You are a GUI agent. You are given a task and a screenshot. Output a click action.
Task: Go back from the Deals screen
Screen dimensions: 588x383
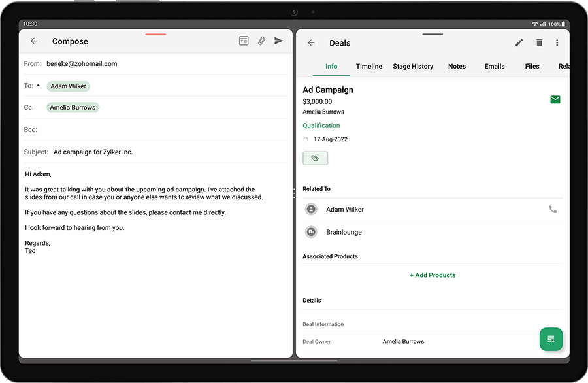(x=311, y=43)
